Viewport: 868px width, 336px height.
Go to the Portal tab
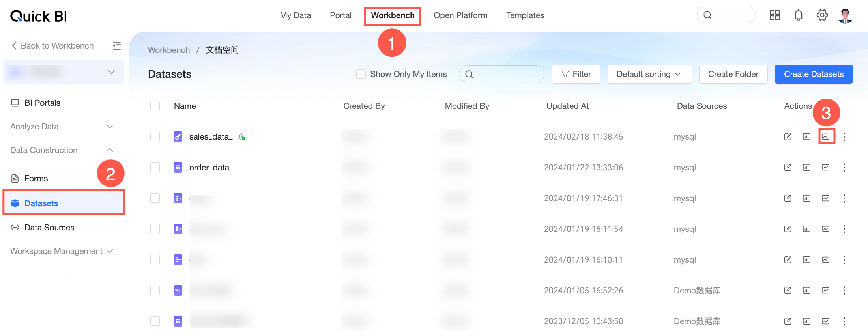341,15
